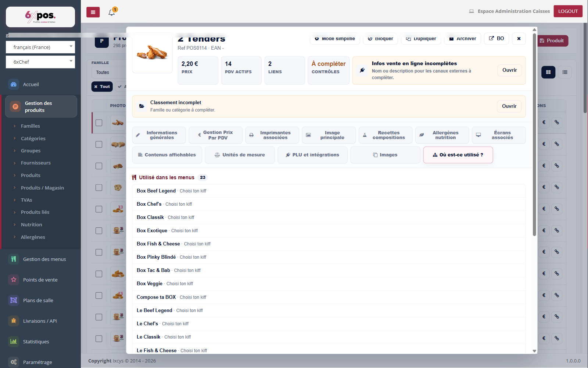The width and height of the screenshot is (588, 368).
Task: Check the ninth product row checkbox
Action: (x=99, y=296)
